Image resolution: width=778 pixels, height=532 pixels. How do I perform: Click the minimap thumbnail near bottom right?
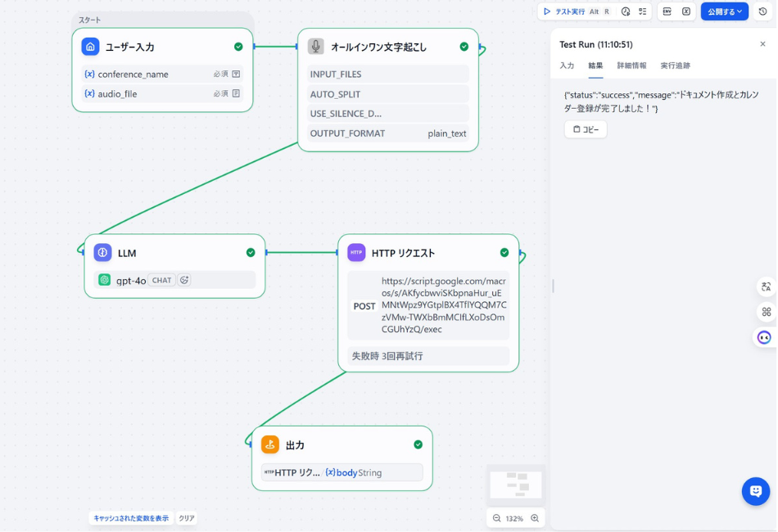[516, 484]
